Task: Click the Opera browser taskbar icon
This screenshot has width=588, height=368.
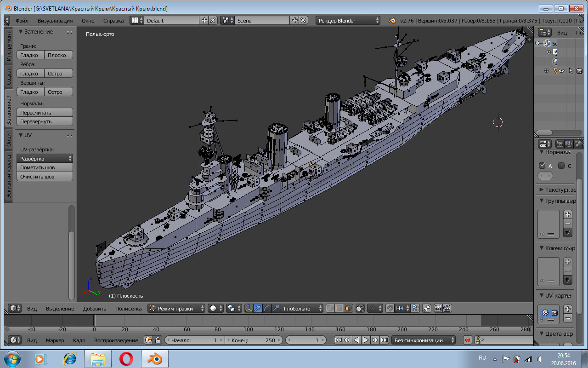Action: 126,358
